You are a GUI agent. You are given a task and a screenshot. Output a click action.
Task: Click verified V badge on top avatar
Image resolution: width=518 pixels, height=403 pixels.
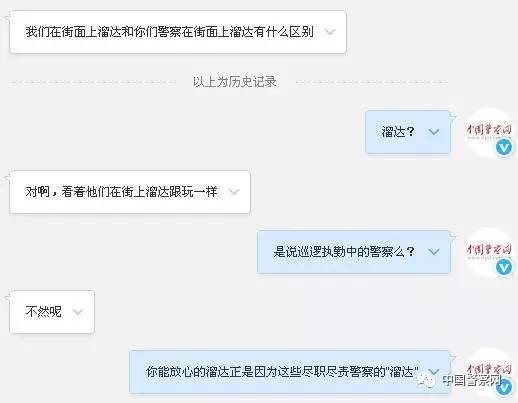(503, 147)
